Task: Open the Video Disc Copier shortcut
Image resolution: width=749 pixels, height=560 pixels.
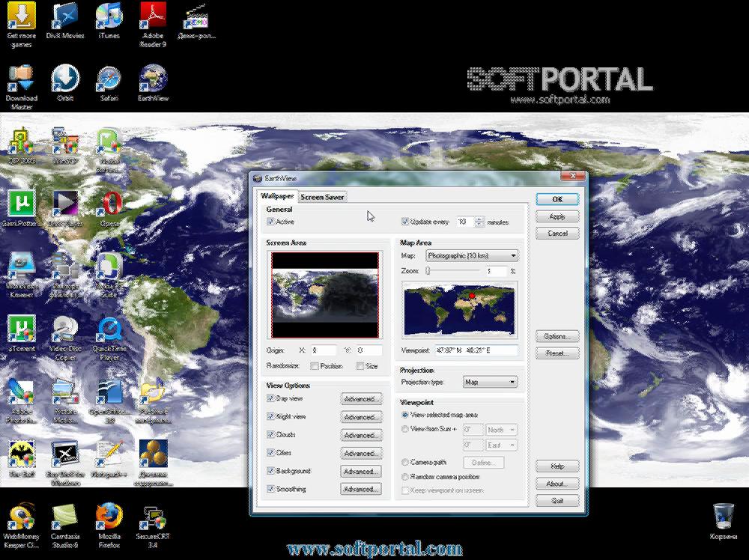Action: (x=65, y=338)
